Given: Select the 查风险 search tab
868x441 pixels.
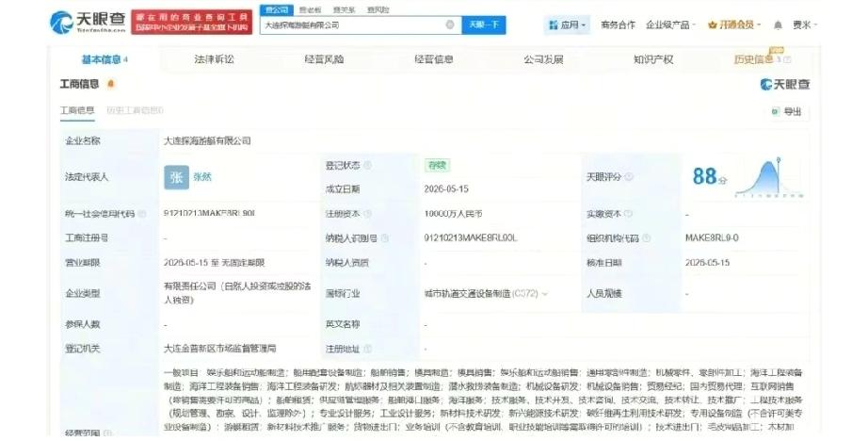Looking at the screenshot, I should click(x=378, y=10).
